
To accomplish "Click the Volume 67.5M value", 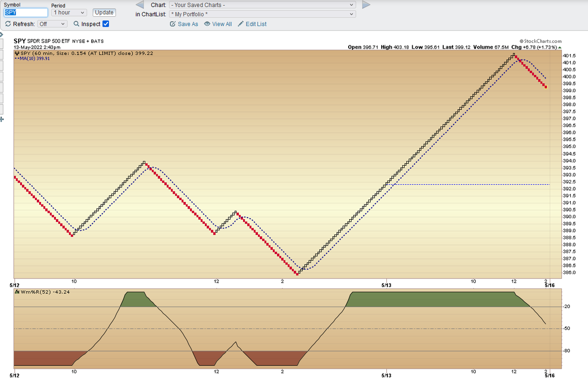I will coord(491,47).
